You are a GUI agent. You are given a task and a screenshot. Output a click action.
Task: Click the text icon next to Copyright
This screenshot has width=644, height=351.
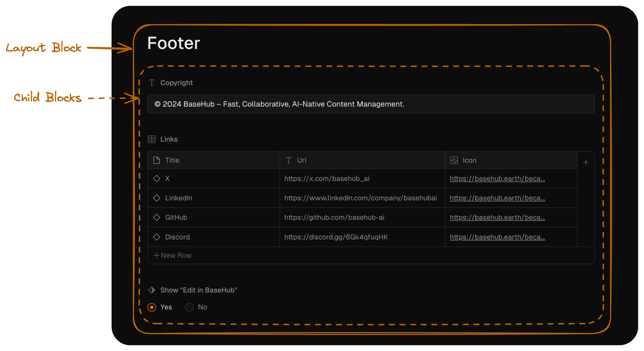click(x=152, y=83)
